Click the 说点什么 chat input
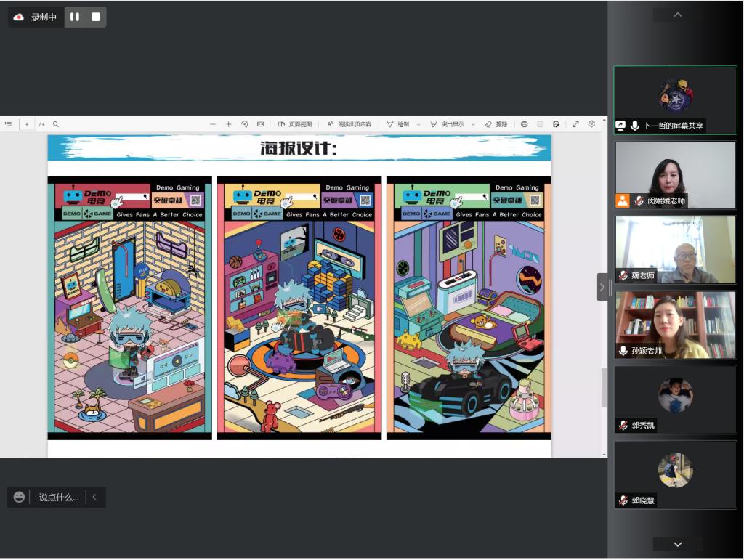 (58, 497)
